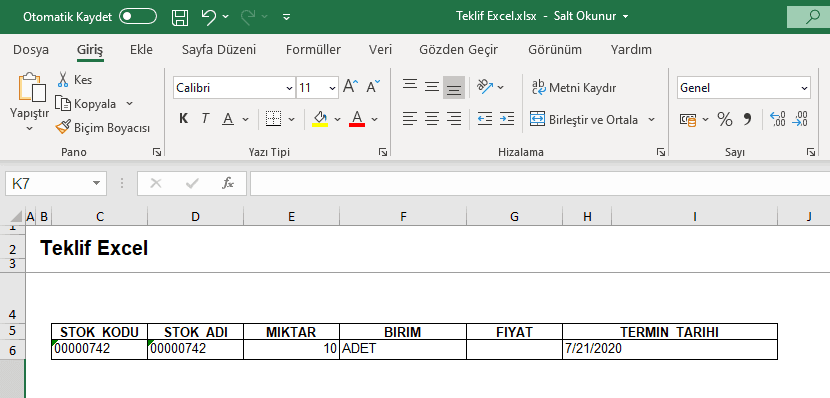Viewport: 830px width, 398px height.
Task: Click the Top Align icon
Action: [410, 85]
